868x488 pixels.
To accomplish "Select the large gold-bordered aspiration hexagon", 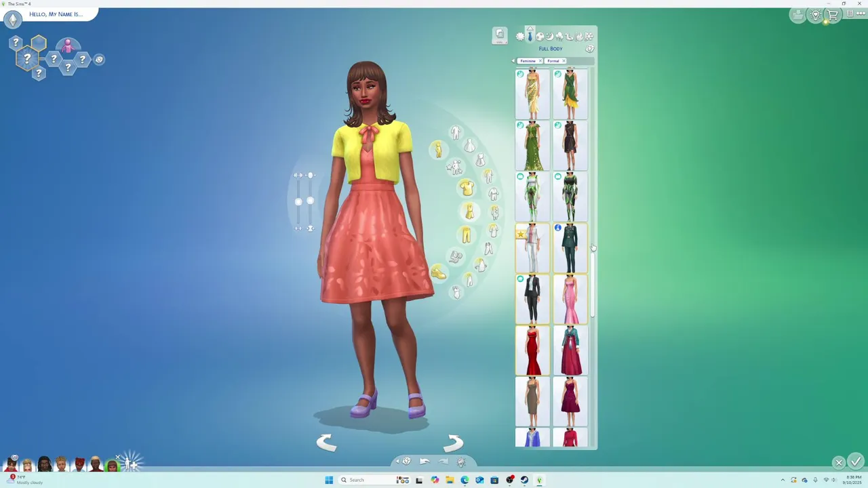I will [x=27, y=59].
